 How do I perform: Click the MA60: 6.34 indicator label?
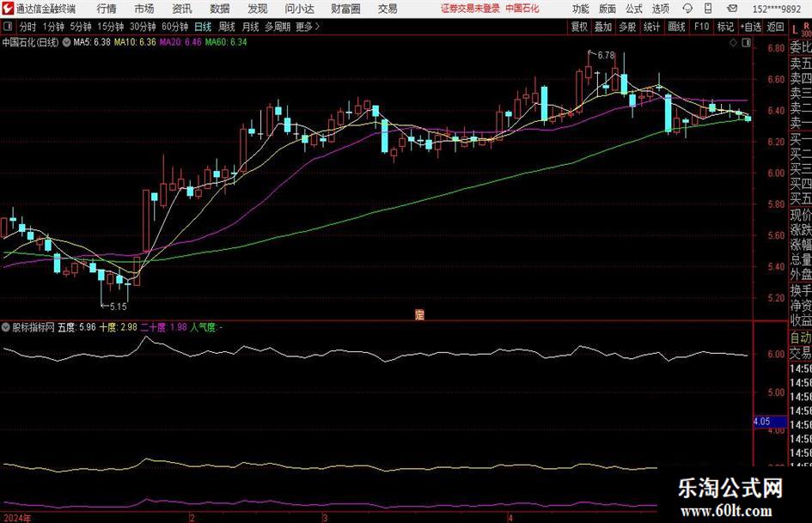point(226,42)
